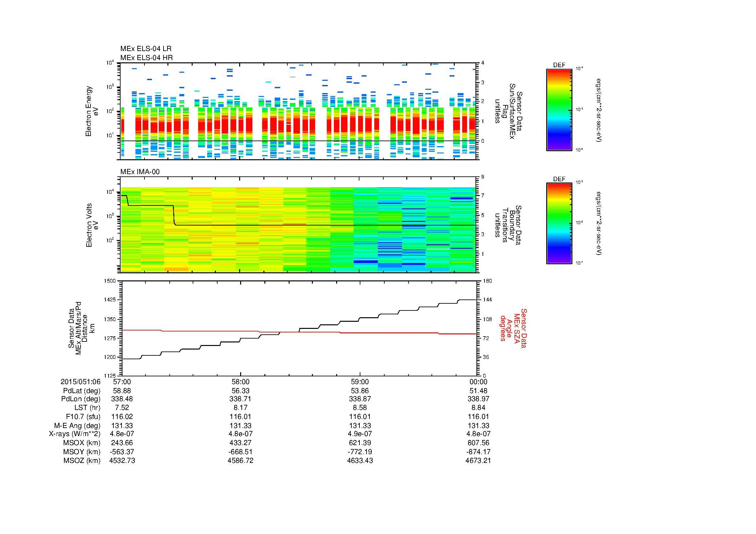Click PdLon value "338.48"
756x534 pixels.
(x=122, y=399)
